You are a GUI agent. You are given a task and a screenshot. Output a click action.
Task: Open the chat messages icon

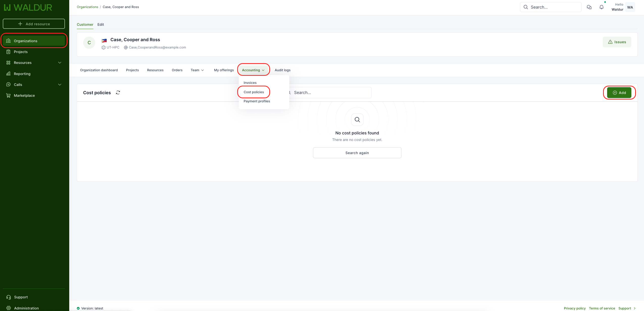pyautogui.click(x=589, y=7)
